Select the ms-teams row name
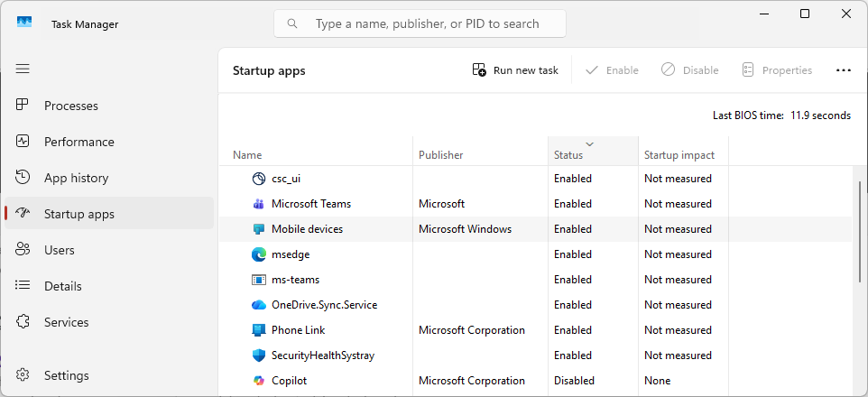 296,280
